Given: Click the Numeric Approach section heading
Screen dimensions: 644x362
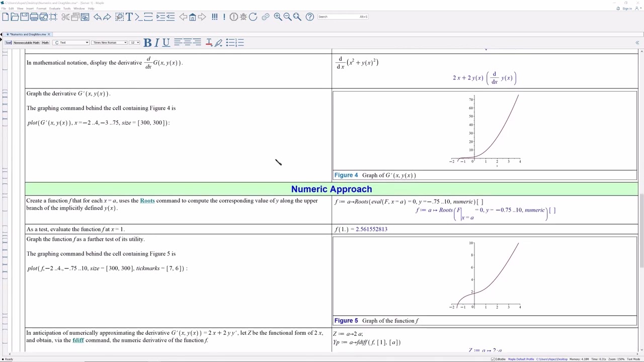Looking at the screenshot, I should (332, 189).
